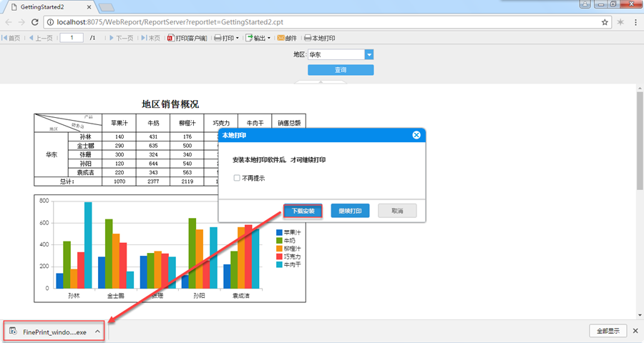Open the Chrome three-dot menu
This screenshot has width=644, height=343.
[635, 22]
